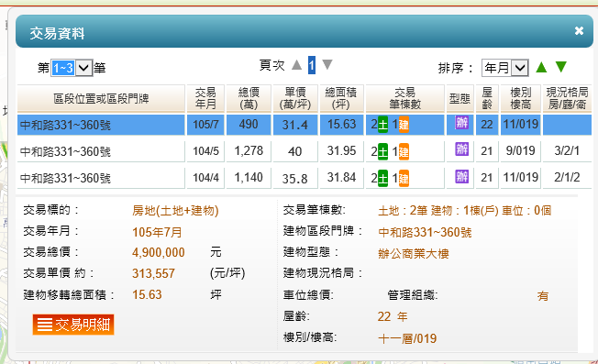Sort descending with green down triangle
The width and height of the screenshot is (598, 364).
pyautogui.click(x=561, y=67)
